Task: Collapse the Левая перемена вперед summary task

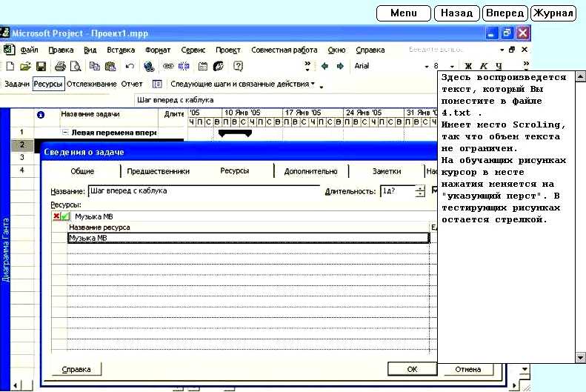Action: coord(65,133)
